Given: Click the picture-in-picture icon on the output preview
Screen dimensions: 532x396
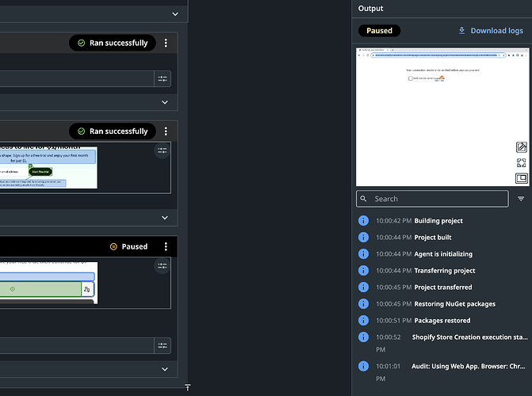Looking at the screenshot, I should [x=522, y=178].
